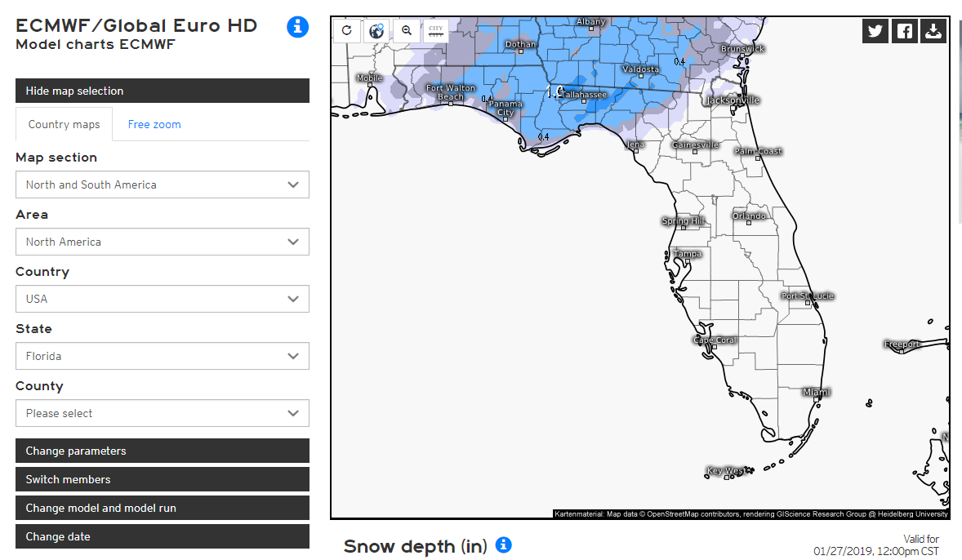
Task: Click Change model and model run
Action: click(163, 508)
